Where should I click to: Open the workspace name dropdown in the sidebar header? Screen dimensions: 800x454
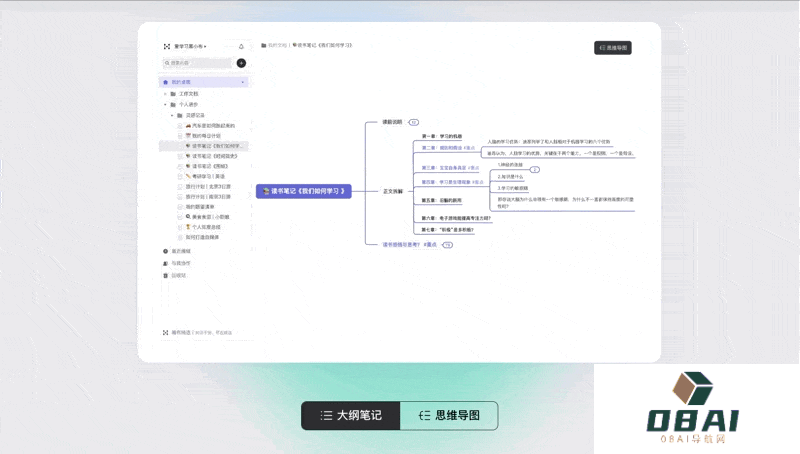click(x=190, y=46)
